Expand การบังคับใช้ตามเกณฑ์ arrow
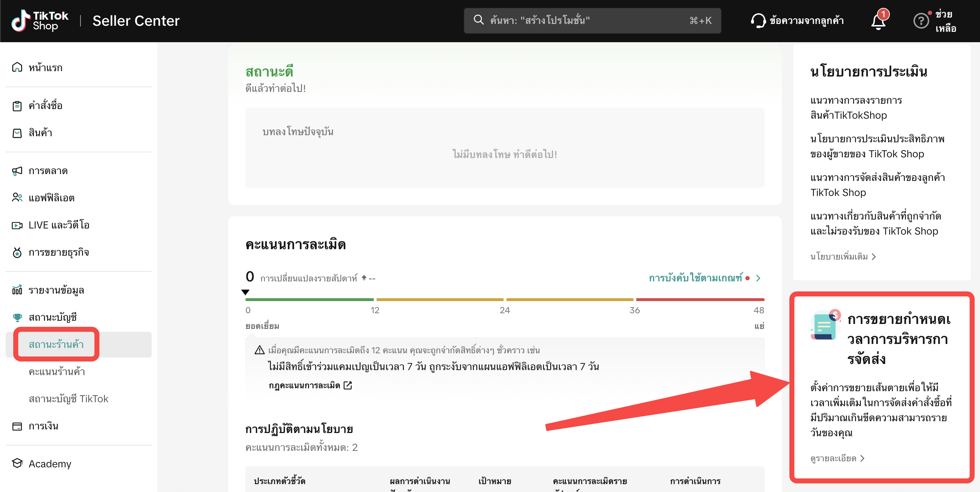980x492 pixels. tap(758, 278)
